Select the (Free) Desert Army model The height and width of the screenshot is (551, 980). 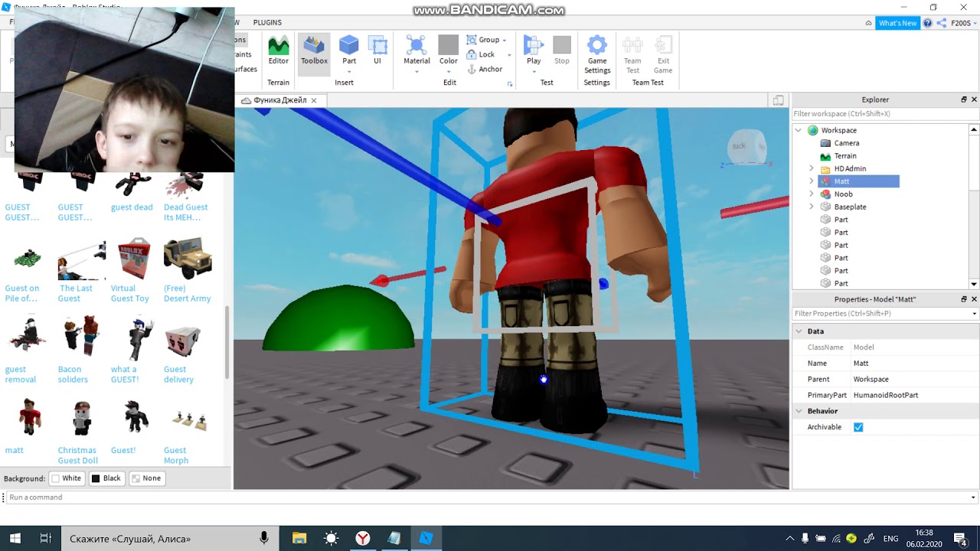tap(187, 269)
